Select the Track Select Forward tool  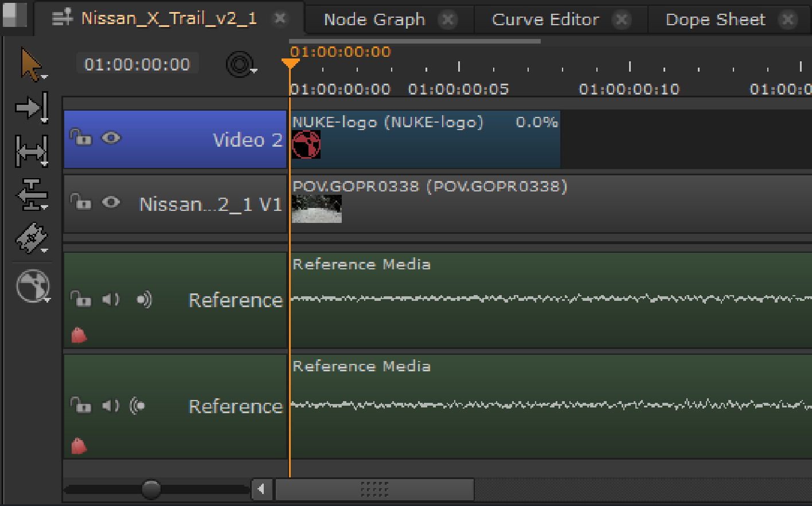[32, 108]
